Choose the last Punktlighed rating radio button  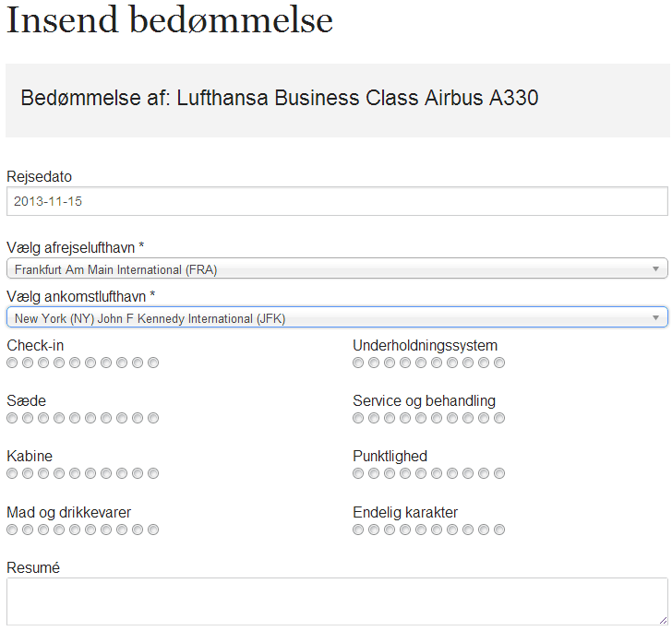coord(499,473)
